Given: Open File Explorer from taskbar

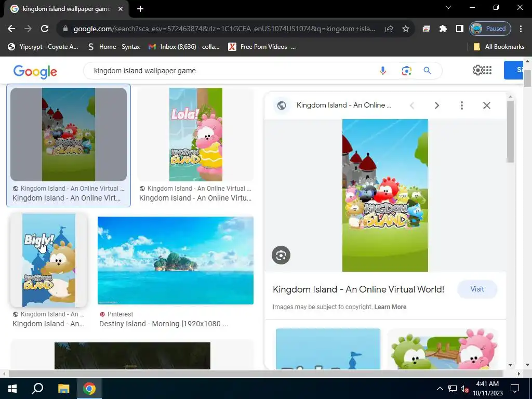Looking at the screenshot, I should tap(63, 389).
